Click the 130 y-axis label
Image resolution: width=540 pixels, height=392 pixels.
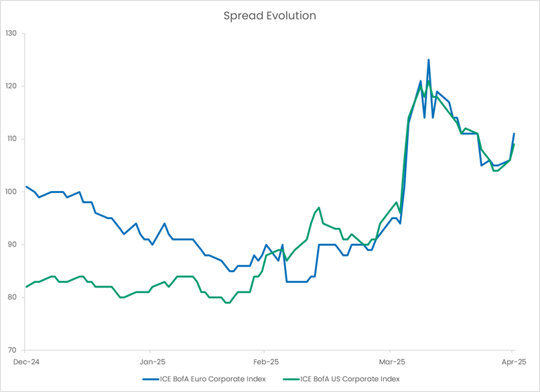[12, 33]
